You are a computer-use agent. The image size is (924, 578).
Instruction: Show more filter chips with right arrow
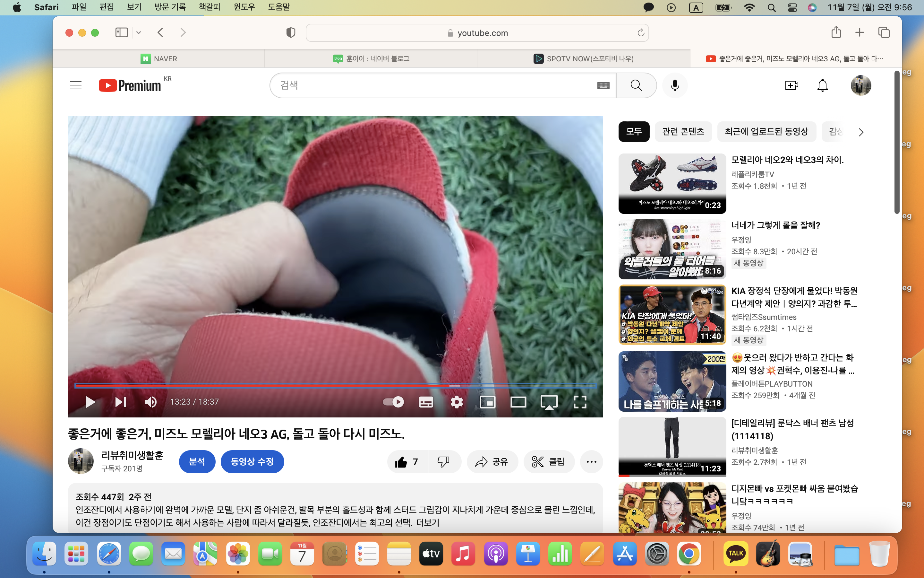860,132
